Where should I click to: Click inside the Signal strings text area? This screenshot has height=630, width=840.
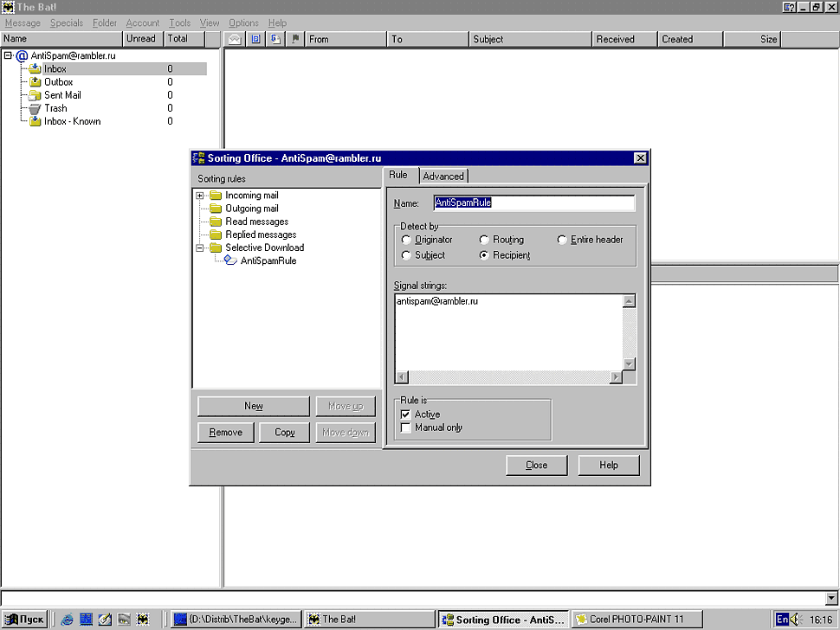coord(509,332)
